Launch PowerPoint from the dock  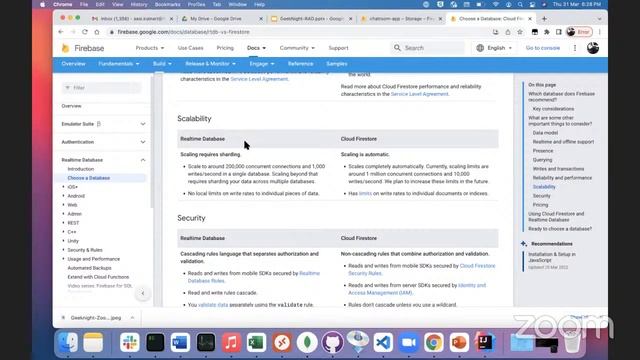459,342
